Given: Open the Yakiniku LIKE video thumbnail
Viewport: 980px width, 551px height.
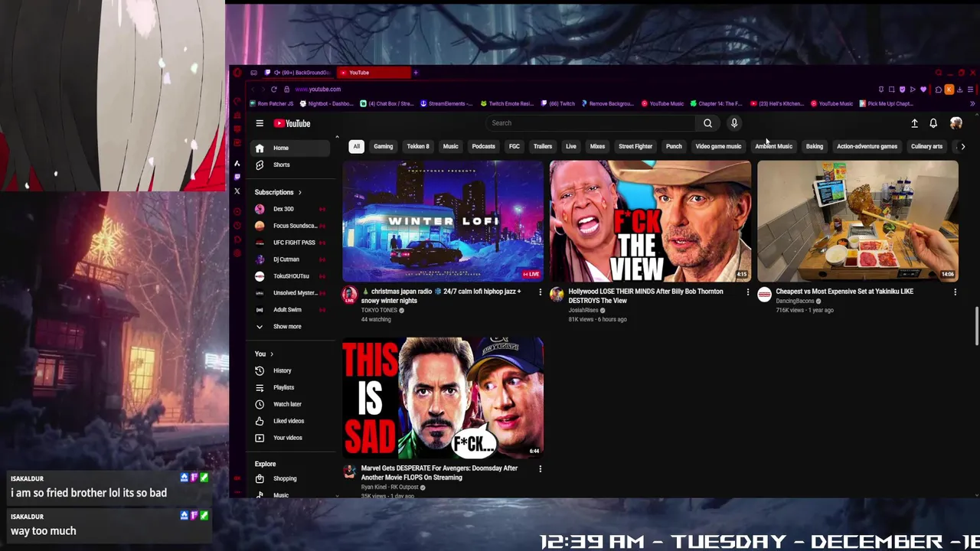Looking at the screenshot, I should tap(857, 221).
